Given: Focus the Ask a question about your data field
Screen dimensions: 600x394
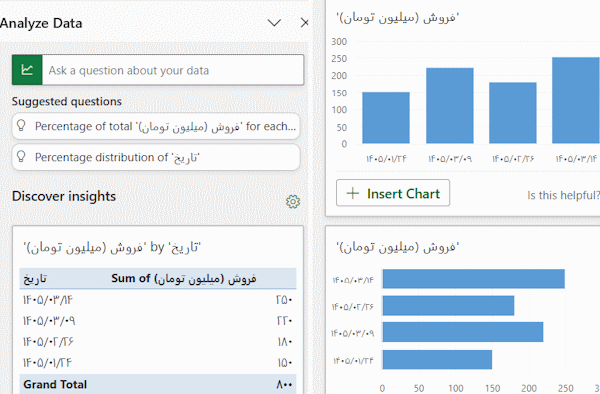Looking at the screenshot, I should (x=173, y=70).
